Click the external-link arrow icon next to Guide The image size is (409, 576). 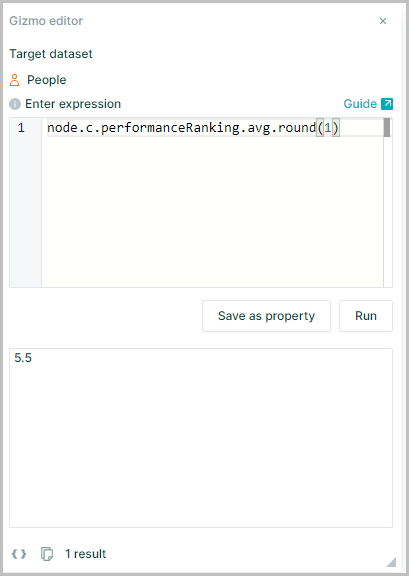[387, 104]
